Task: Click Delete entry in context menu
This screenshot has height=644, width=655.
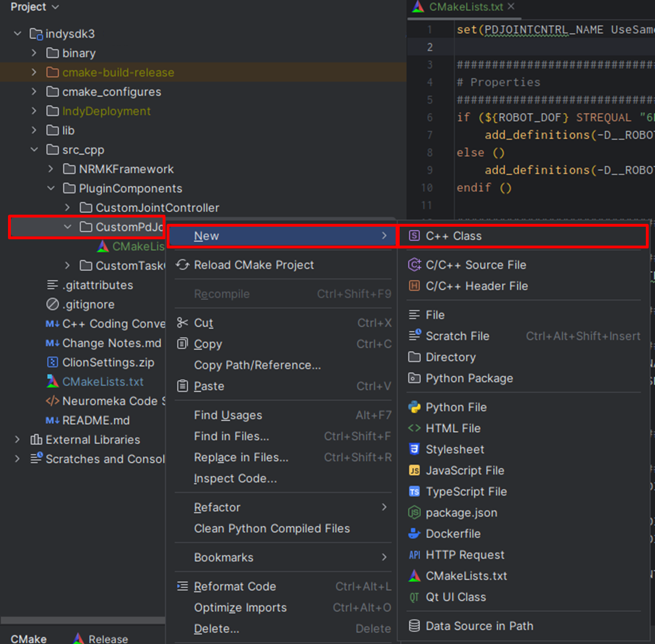Action: (x=283, y=629)
